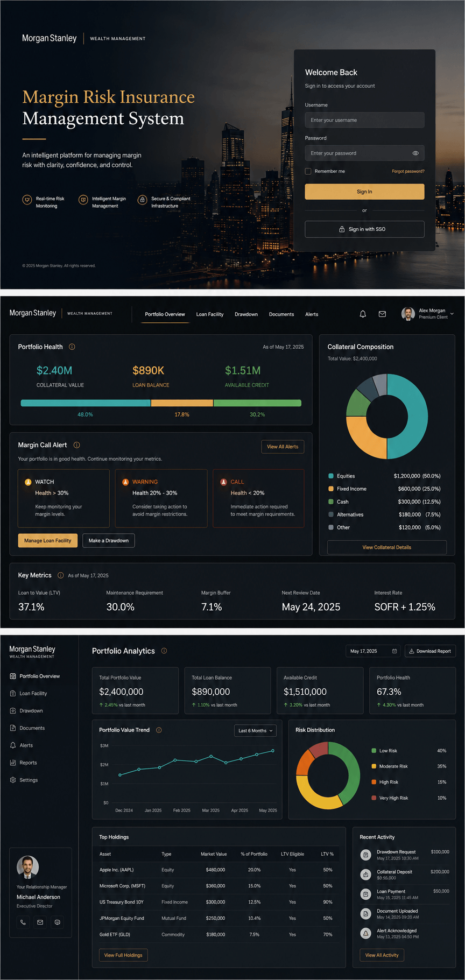
Task: Click the View All Activity button
Action: pos(382,955)
